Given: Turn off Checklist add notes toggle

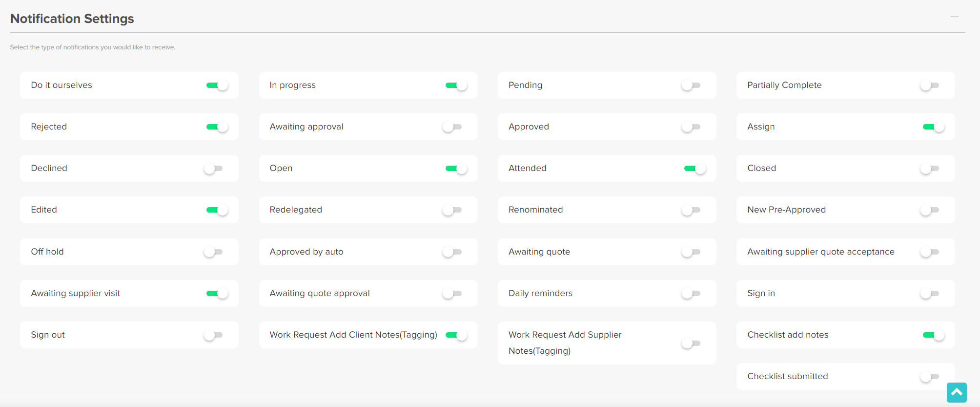Looking at the screenshot, I should (x=934, y=335).
